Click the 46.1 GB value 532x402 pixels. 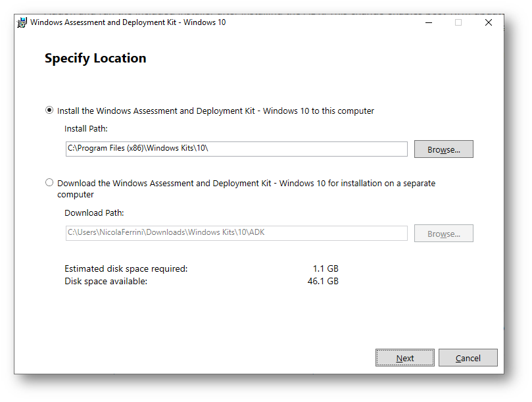(x=323, y=281)
